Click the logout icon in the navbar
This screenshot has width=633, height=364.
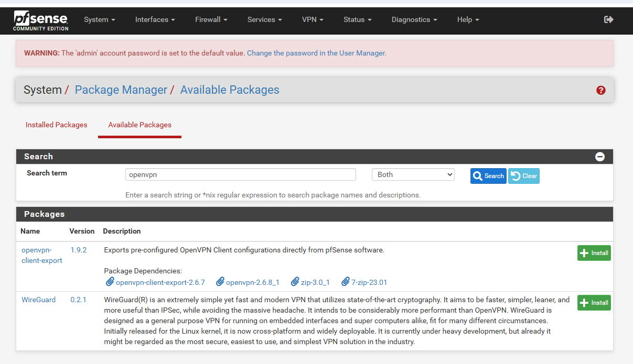point(609,19)
